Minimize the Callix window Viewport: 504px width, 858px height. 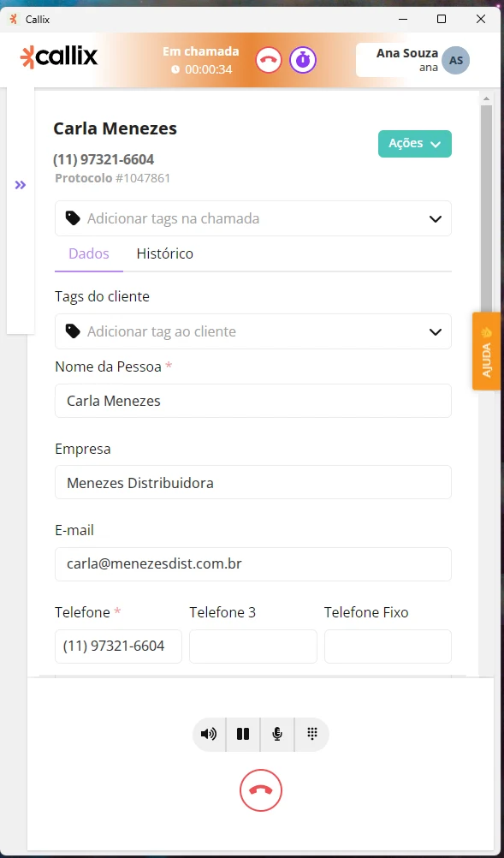pyautogui.click(x=402, y=19)
